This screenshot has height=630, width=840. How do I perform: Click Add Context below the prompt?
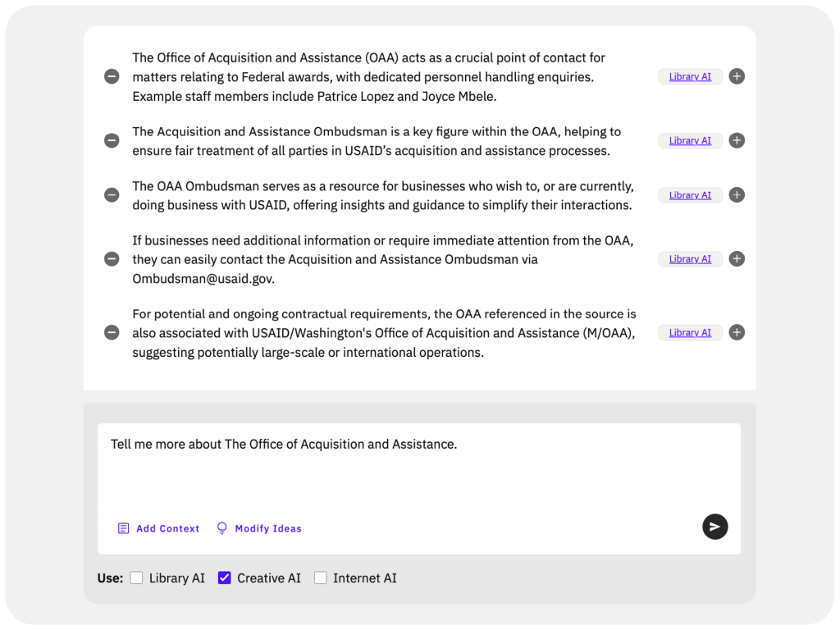[159, 529]
